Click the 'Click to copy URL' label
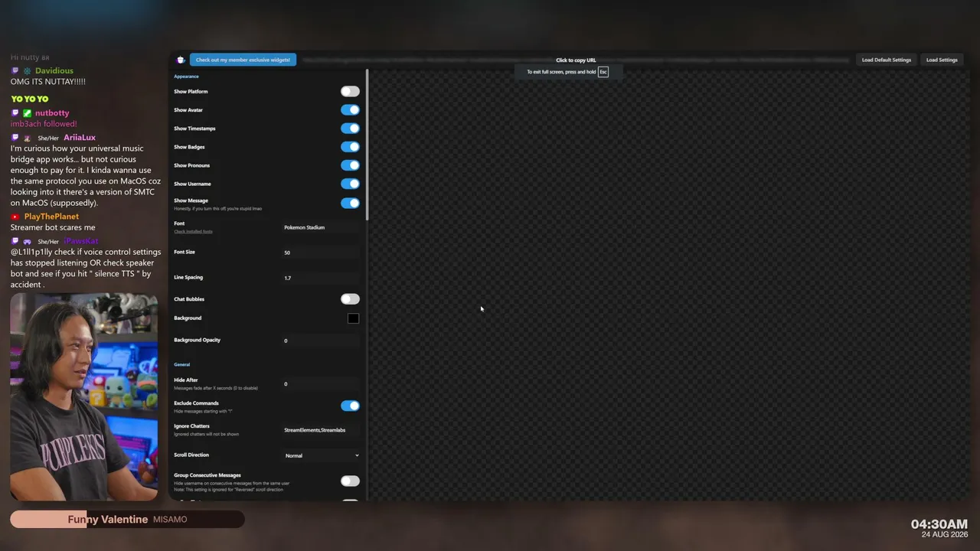Viewport: 980px width, 551px height. pyautogui.click(x=576, y=60)
